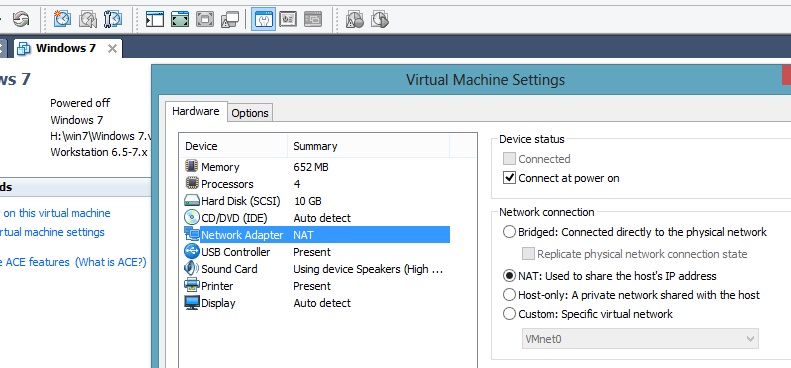Viewport: 791px width, 368px height.
Task: Click the Virtual Machine Settings title bar
Action: pos(485,80)
